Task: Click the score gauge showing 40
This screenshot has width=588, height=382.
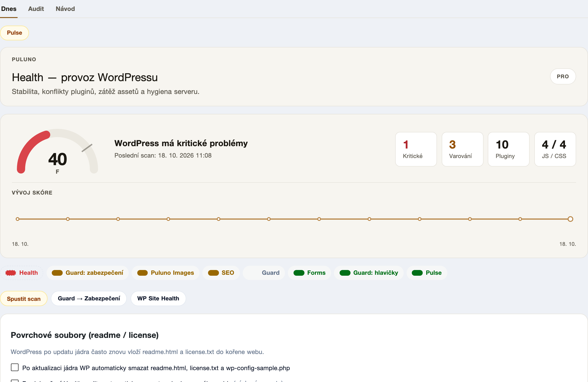Action: (57, 152)
